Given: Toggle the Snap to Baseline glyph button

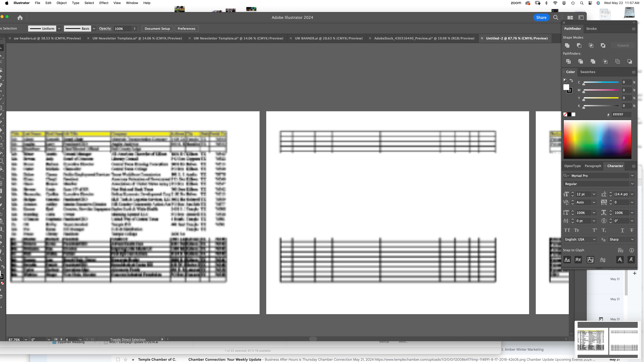Looking at the screenshot, I should [567, 260].
